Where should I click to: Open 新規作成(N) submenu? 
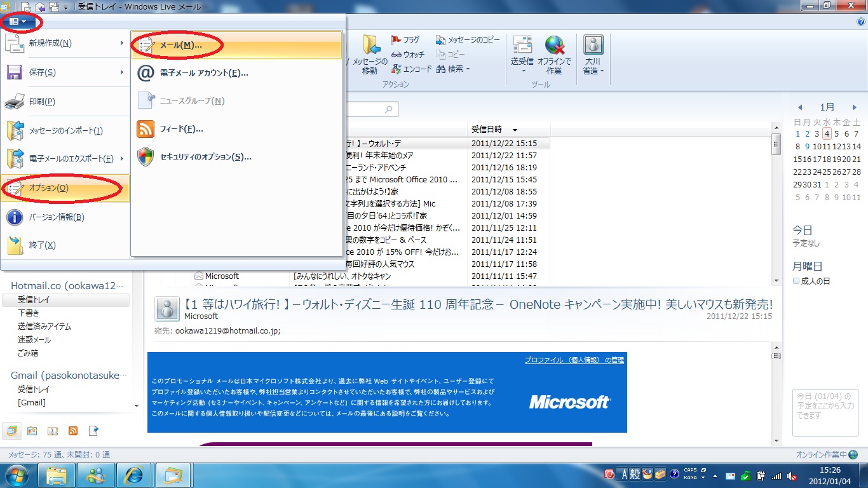point(65,43)
